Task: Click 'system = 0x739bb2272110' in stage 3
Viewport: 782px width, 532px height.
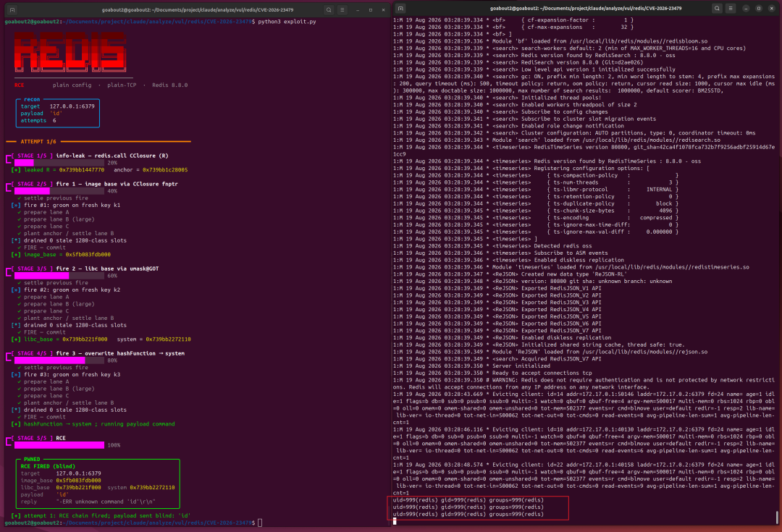Action: [x=154, y=339]
